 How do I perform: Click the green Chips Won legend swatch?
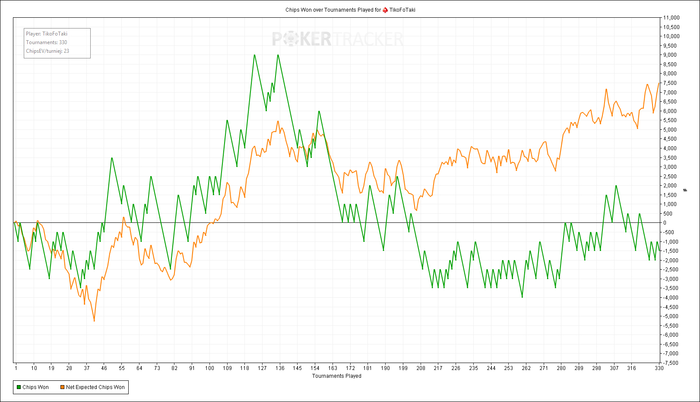point(19,387)
